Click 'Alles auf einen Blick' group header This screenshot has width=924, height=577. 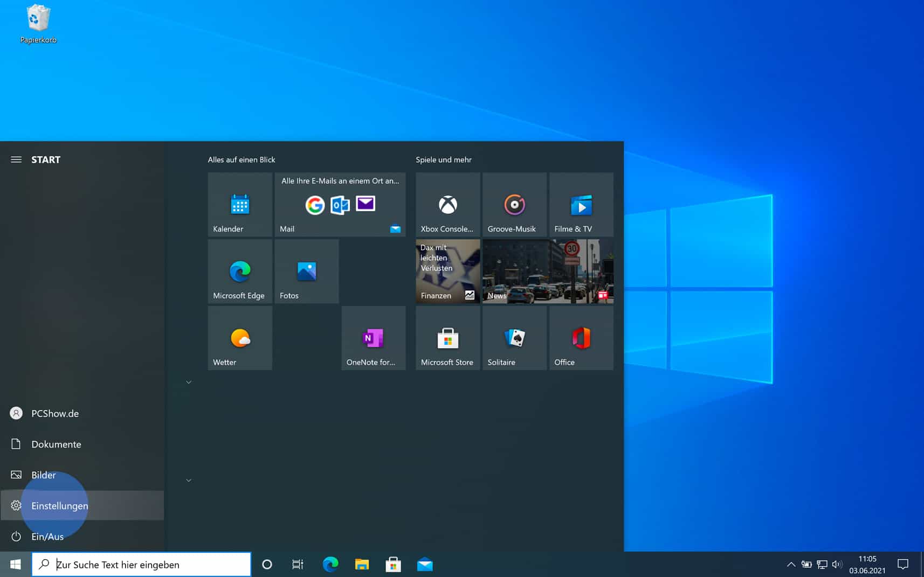point(242,159)
